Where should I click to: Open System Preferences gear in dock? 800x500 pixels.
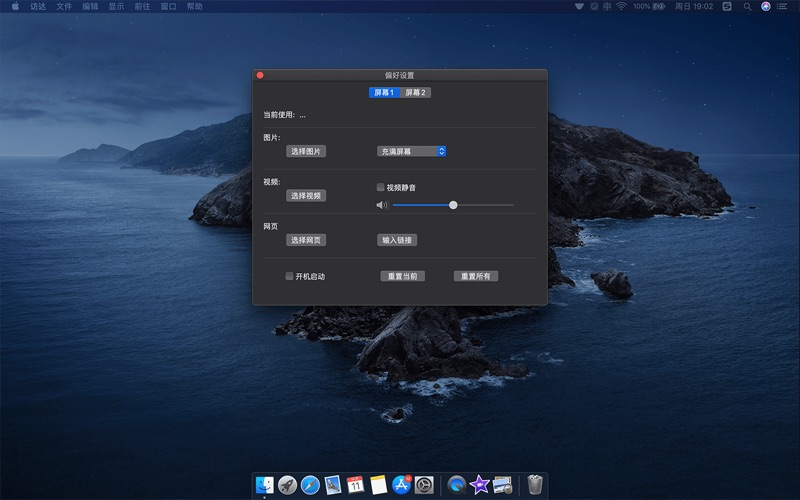(424, 485)
